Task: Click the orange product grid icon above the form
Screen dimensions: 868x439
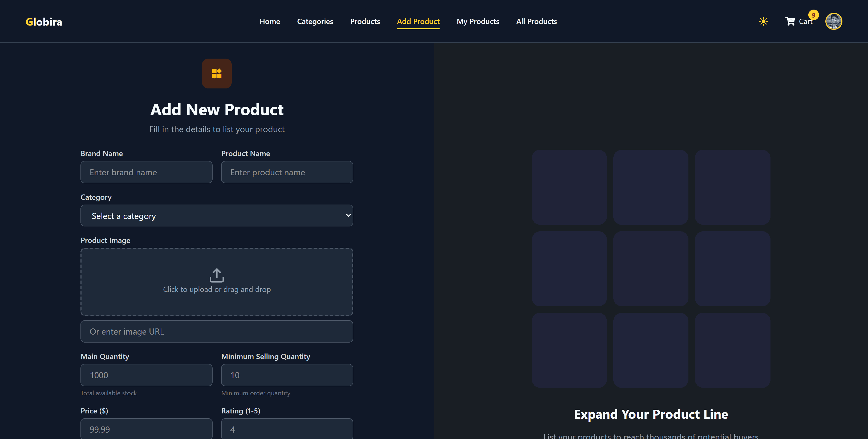Action: pyautogui.click(x=217, y=73)
